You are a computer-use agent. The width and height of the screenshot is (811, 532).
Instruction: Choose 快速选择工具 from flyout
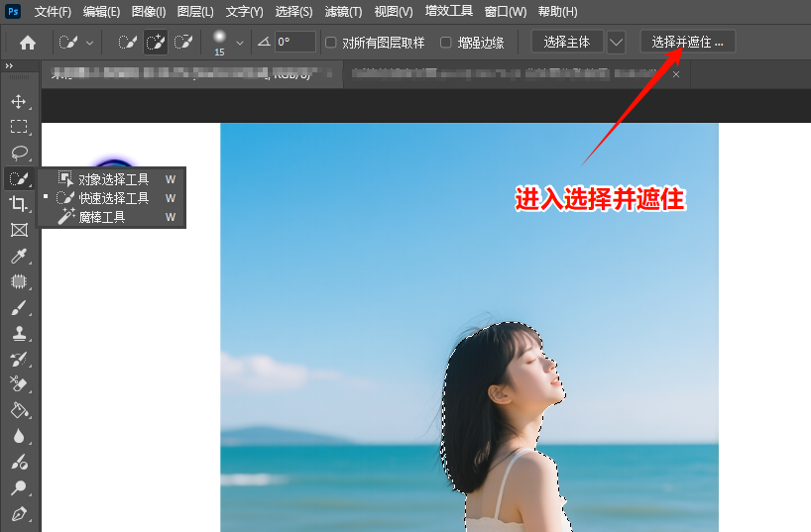coord(111,198)
